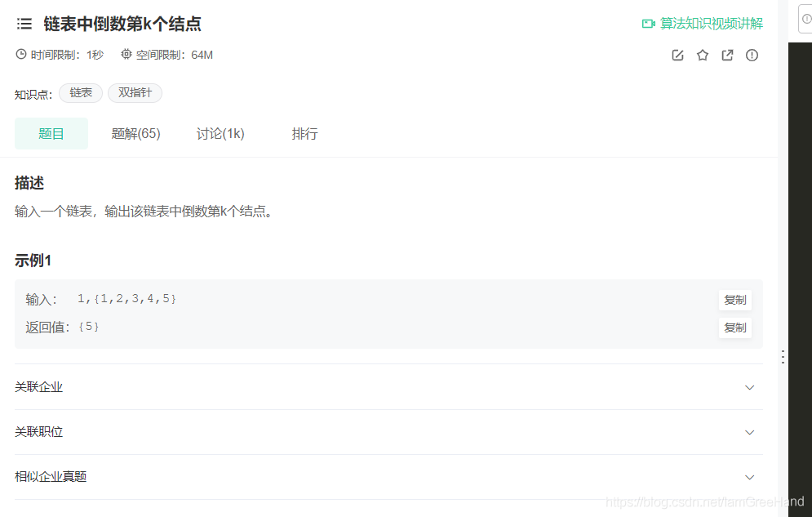Click the report issue exclamation icon

752,55
